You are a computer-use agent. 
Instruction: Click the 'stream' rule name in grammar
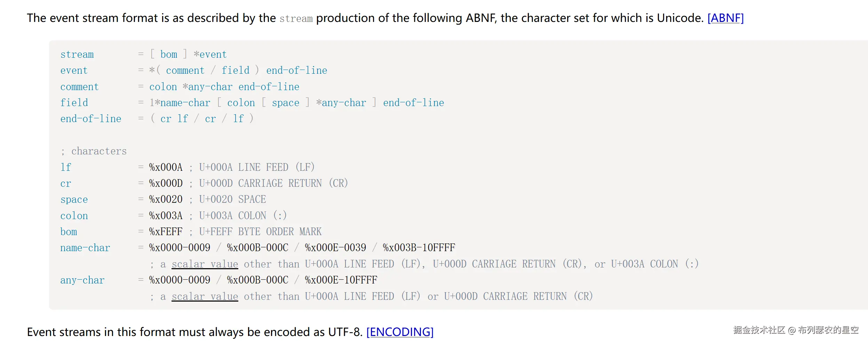[77, 54]
